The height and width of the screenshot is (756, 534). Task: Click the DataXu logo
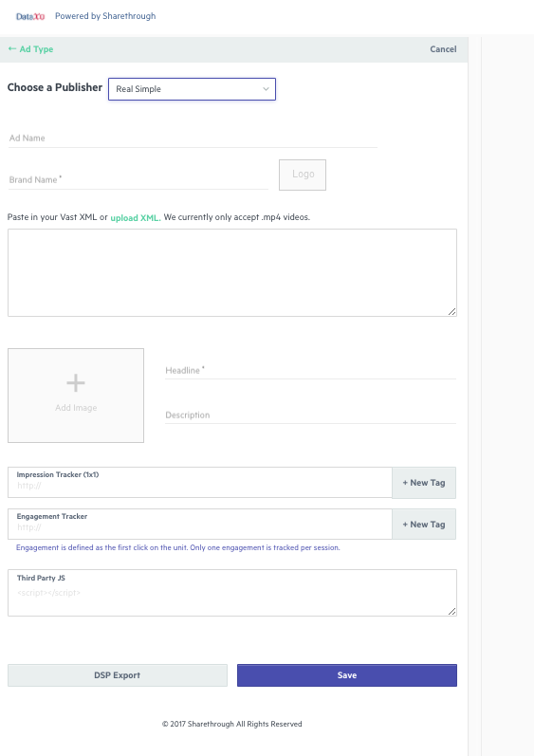click(x=30, y=16)
